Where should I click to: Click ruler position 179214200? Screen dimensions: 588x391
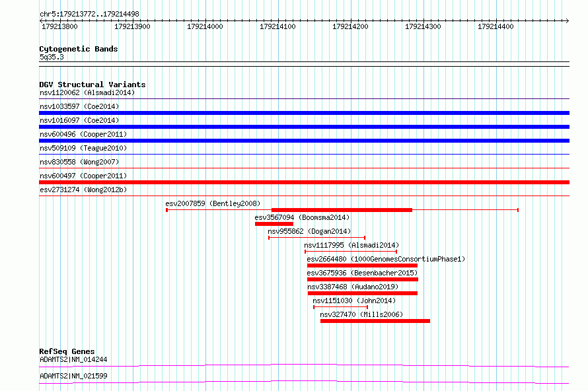(351, 26)
